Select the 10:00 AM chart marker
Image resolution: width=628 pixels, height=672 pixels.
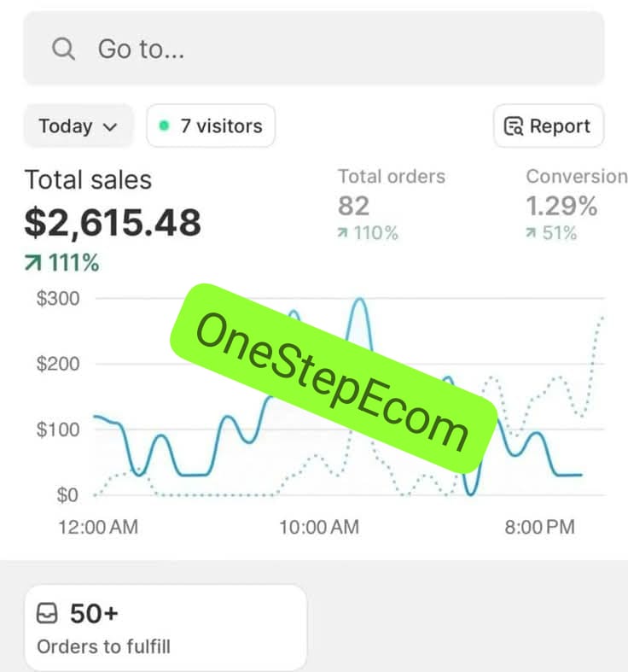(319, 527)
